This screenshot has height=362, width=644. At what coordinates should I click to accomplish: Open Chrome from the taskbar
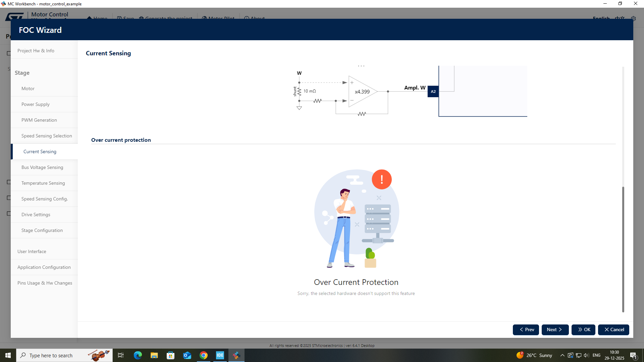[204, 355]
